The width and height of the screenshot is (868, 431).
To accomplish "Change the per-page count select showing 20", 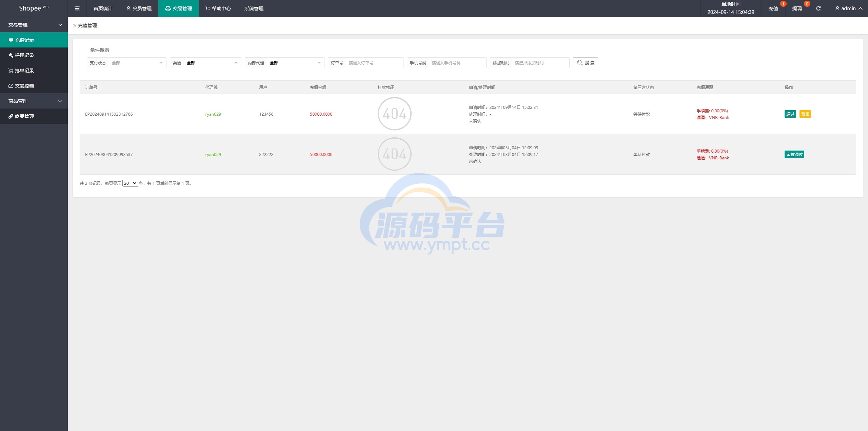I will [x=130, y=183].
